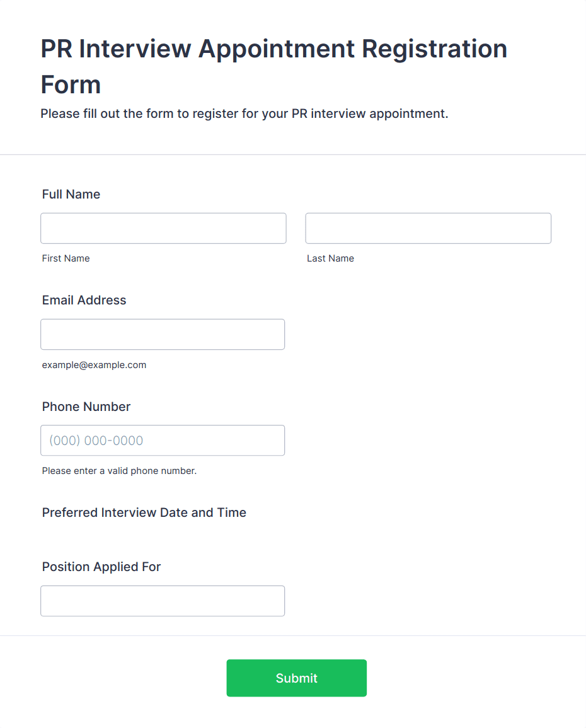Click the Last Name sublabel text
Image resolution: width=586 pixels, height=728 pixels.
(x=330, y=258)
